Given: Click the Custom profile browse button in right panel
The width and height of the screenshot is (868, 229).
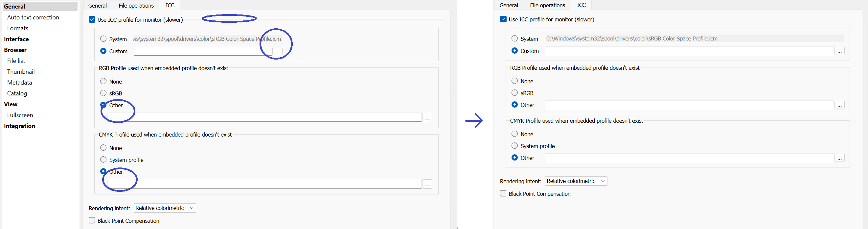Looking at the screenshot, I should point(839,51).
